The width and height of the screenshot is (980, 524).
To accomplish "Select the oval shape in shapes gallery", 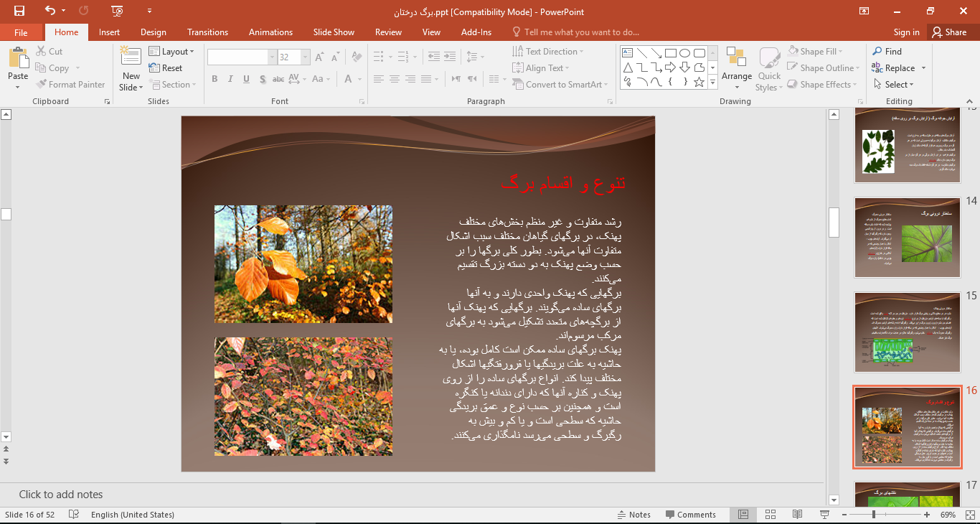I will 684,52.
